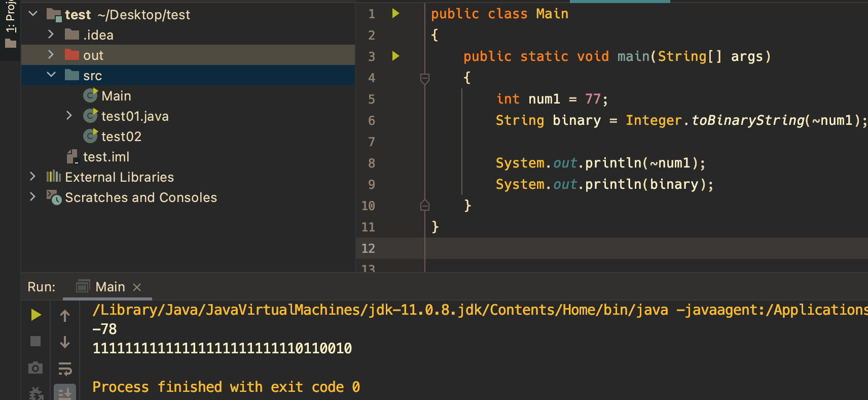This screenshot has width=868, height=400.
Task: Click the test project root label
Action: [x=78, y=15]
